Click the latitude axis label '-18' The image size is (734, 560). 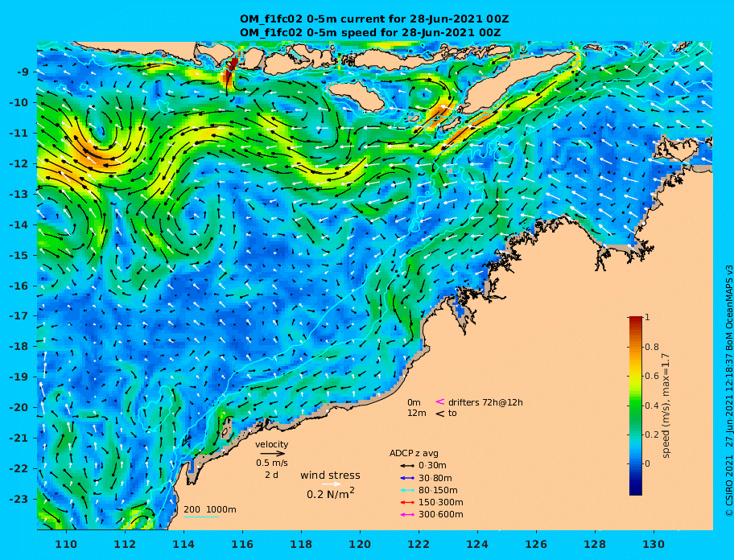pos(21,347)
